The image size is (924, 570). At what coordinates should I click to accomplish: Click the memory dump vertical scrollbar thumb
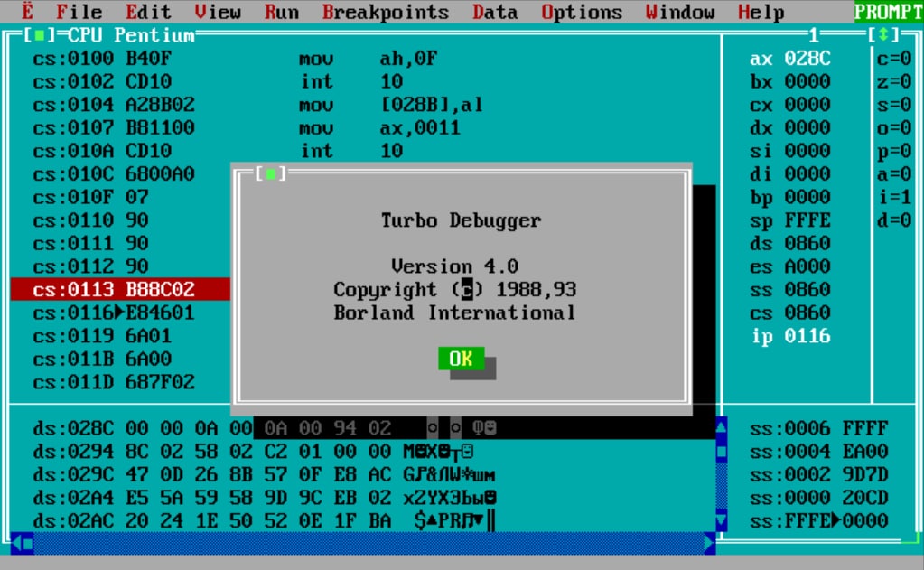pos(722,452)
